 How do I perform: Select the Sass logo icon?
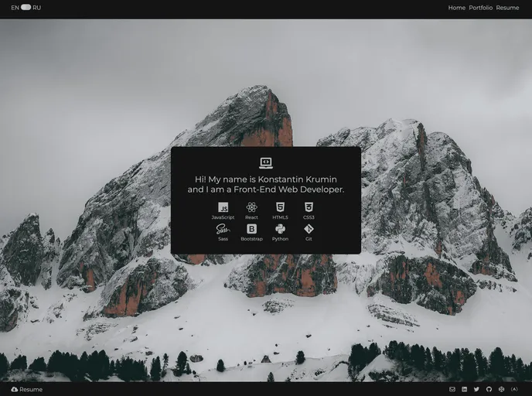click(223, 229)
